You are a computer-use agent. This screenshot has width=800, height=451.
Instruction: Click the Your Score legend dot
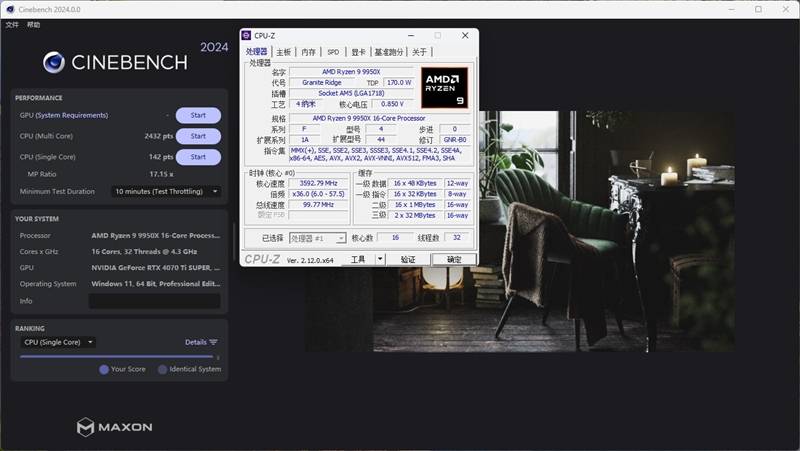point(104,369)
